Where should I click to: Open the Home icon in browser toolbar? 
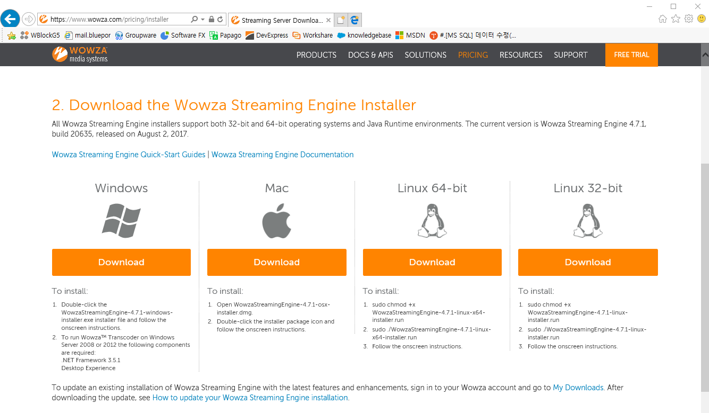662,19
